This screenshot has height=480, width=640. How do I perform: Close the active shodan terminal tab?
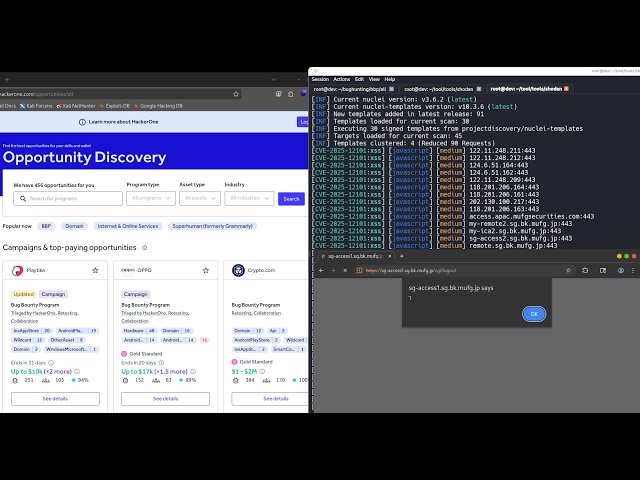[x=566, y=89]
